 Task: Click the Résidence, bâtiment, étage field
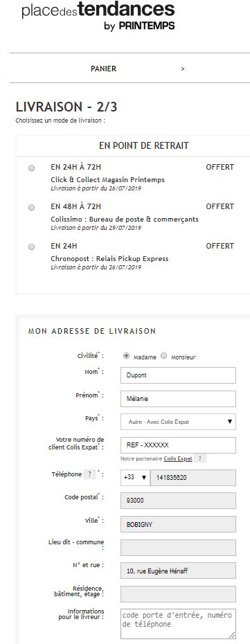pos(178,594)
